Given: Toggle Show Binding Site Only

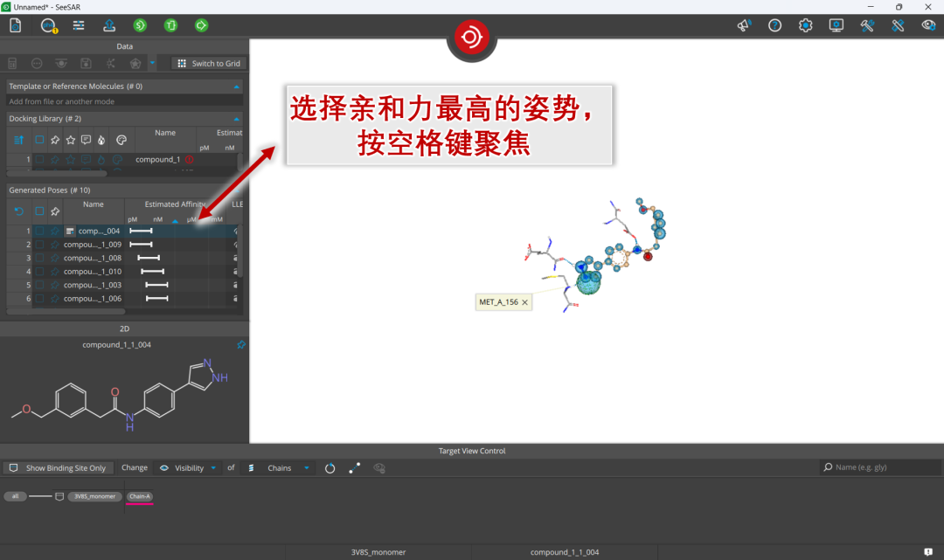Looking at the screenshot, I should [58, 468].
